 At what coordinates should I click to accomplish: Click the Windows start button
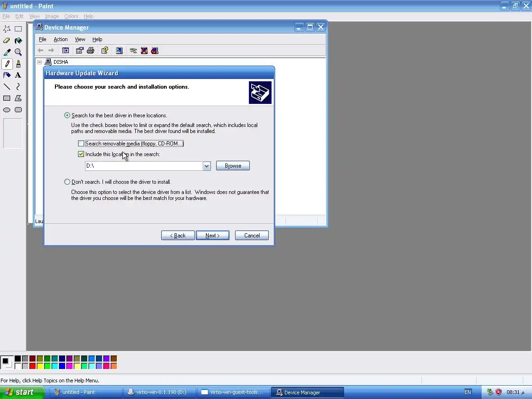22,392
